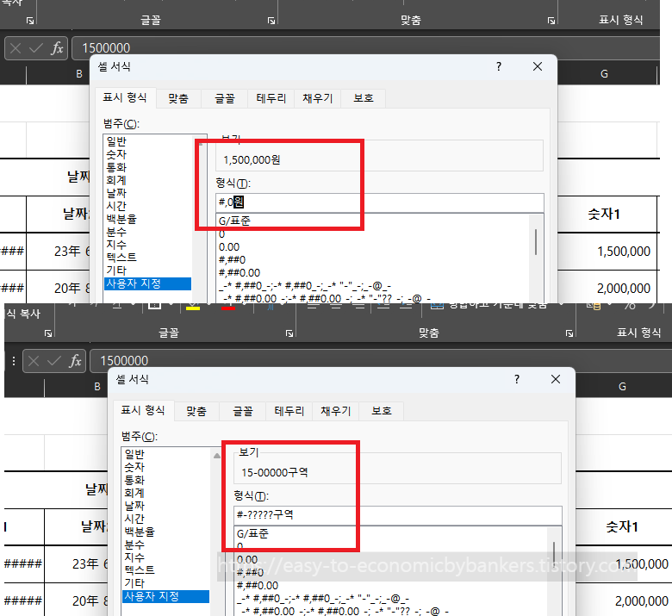The width and height of the screenshot is (672, 616).
Task: Open 글꼴 group dialog launcher in top ribbon
Action: (271, 21)
